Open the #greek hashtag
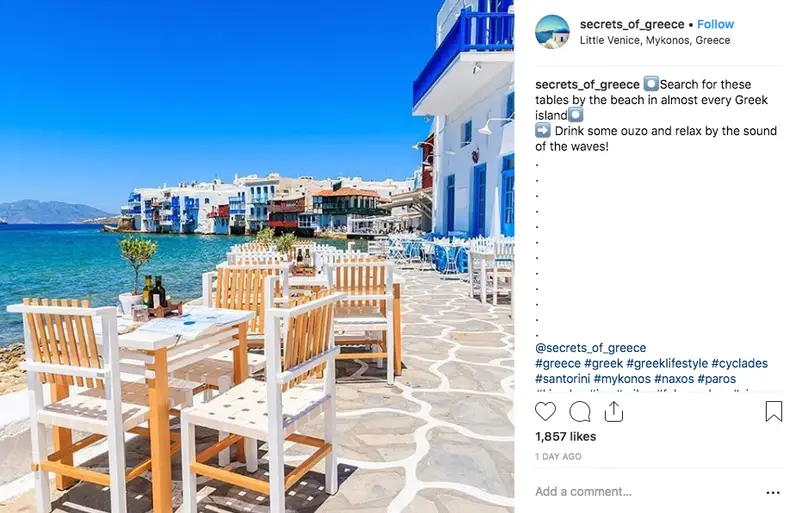Viewport: 800px width, 513px height. tap(604, 363)
